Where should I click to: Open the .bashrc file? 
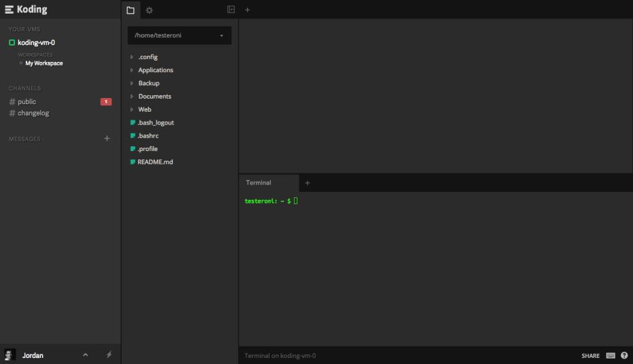(x=148, y=135)
